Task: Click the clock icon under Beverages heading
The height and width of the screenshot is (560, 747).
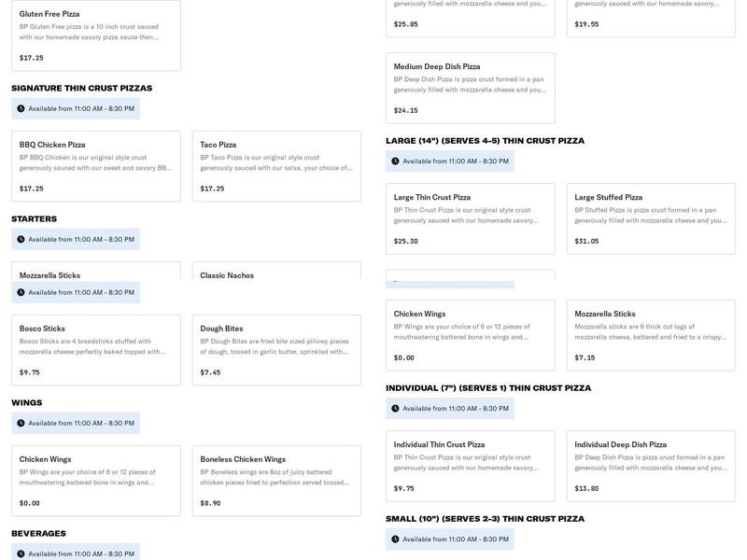Action: (21, 554)
